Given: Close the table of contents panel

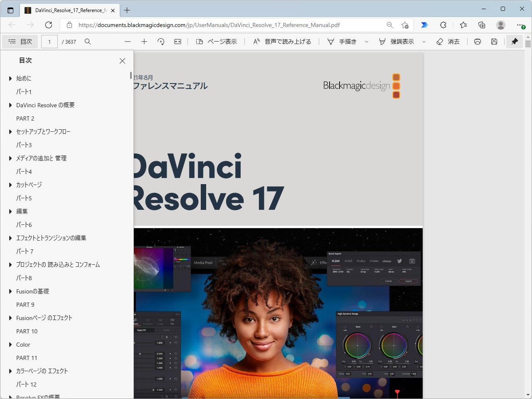Looking at the screenshot, I should (122, 61).
